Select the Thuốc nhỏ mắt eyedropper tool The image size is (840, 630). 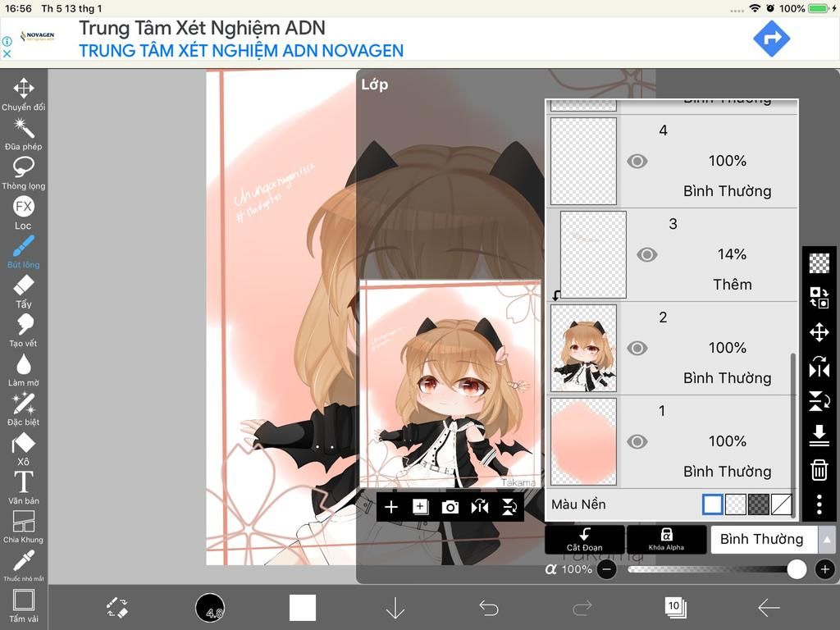pos(24,566)
